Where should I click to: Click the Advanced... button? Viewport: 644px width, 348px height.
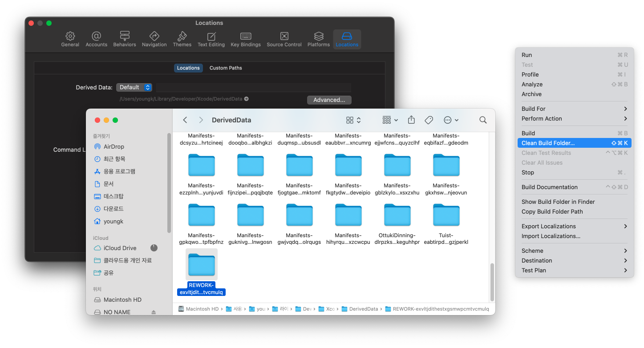coord(329,100)
